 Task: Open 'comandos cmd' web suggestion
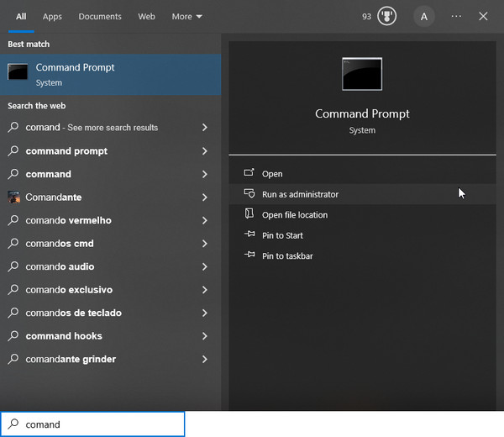(60, 244)
